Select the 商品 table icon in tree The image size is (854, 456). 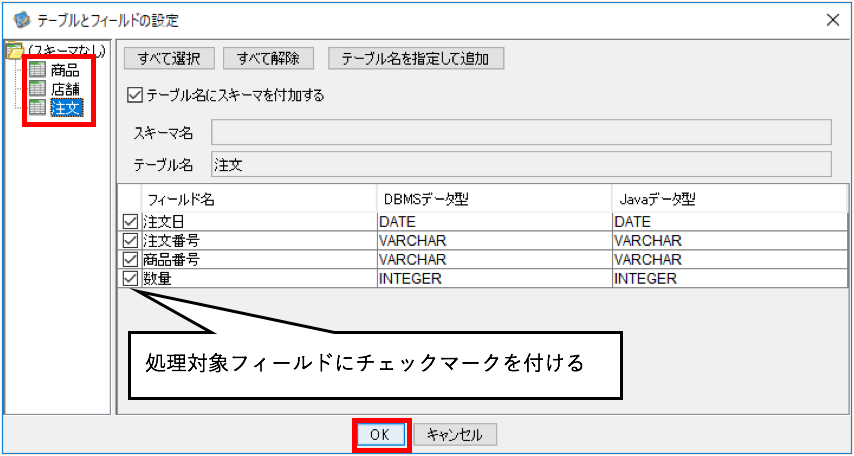click(38, 70)
